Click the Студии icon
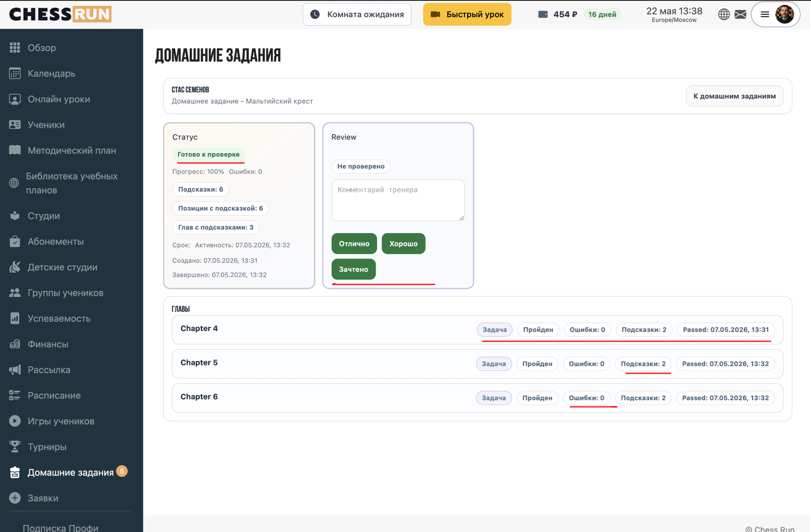 (x=15, y=216)
